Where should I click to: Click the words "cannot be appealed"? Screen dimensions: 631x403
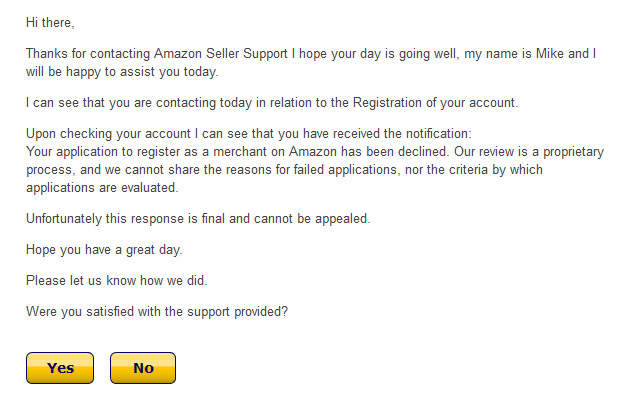tap(312, 219)
